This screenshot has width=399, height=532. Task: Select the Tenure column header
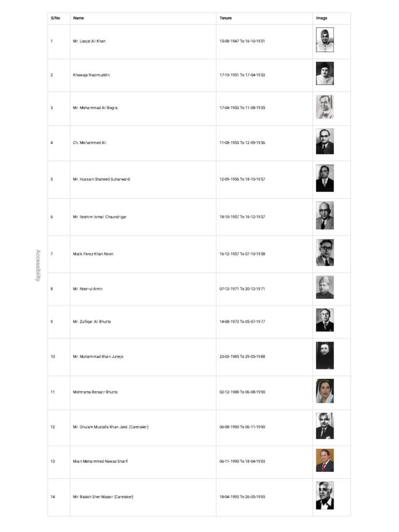[x=225, y=18]
